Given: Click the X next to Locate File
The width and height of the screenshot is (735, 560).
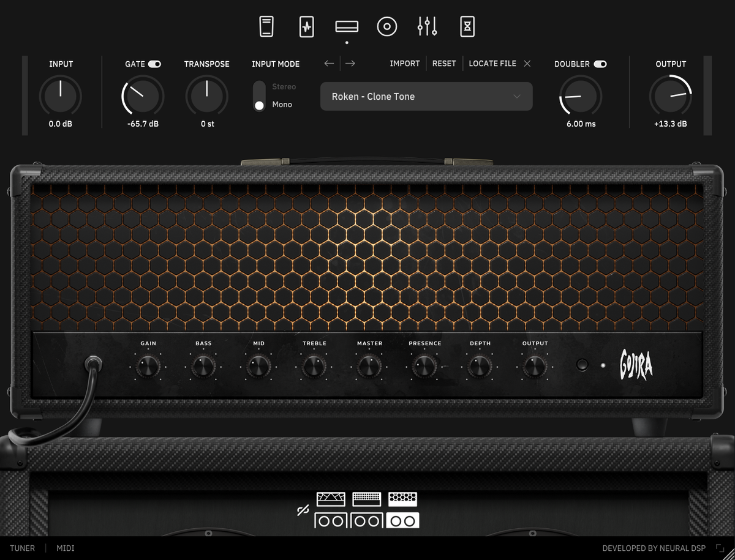Looking at the screenshot, I should (527, 64).
